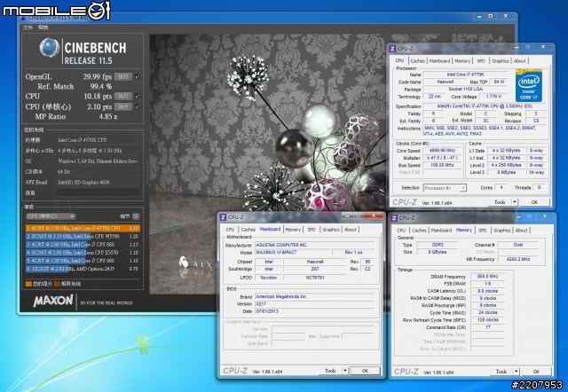Close the Mainboard CPU-Z window
Image resolution: width=568 pixels, height=392 pixels.
[374, 216]
